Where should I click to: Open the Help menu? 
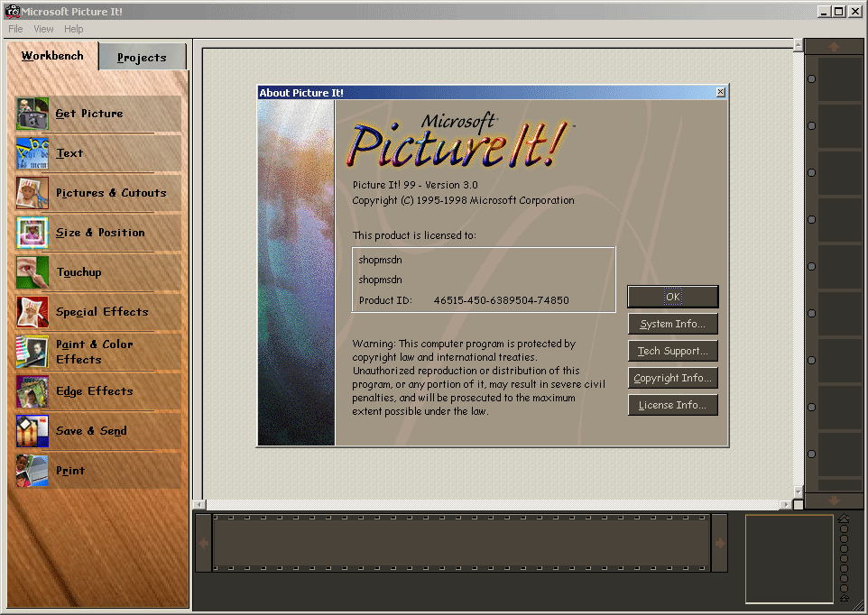(74, 29)
